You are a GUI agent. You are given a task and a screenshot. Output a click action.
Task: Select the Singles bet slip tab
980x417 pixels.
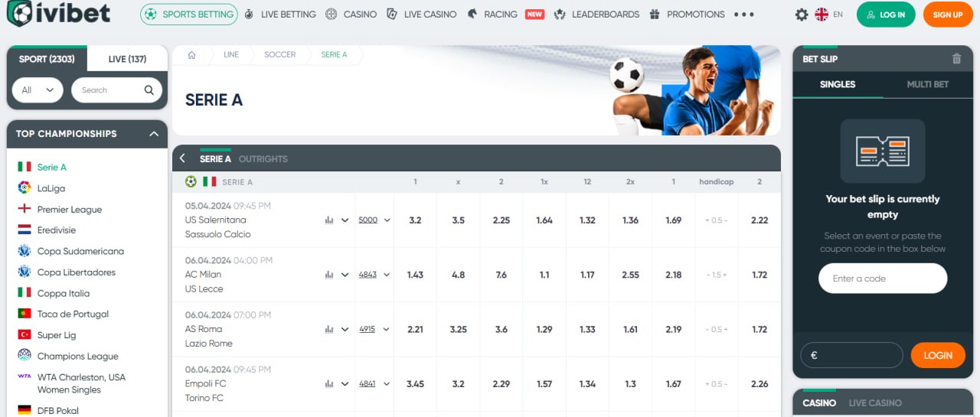[x=838, y=84]
